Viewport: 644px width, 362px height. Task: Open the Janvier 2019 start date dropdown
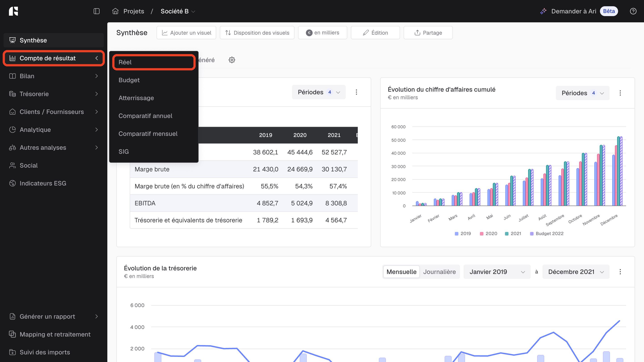click(x=497, y=272)
